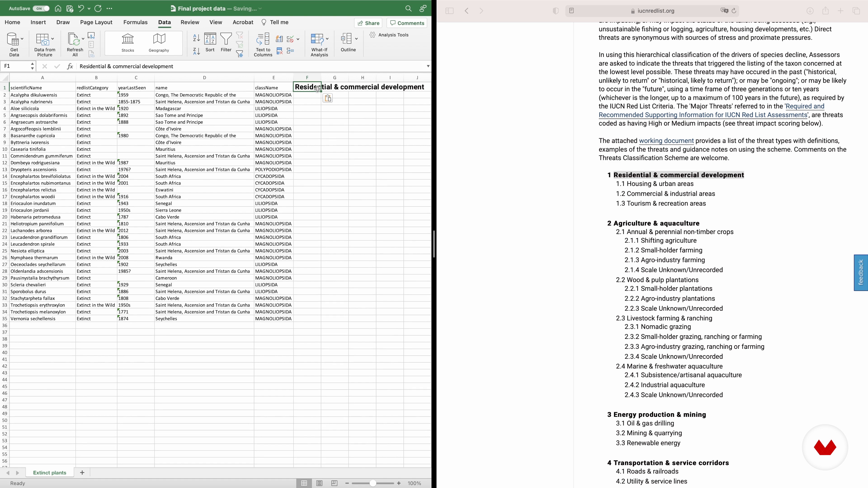Click the Queries & Connections icon
868x488 pixels.
point(91,35)
